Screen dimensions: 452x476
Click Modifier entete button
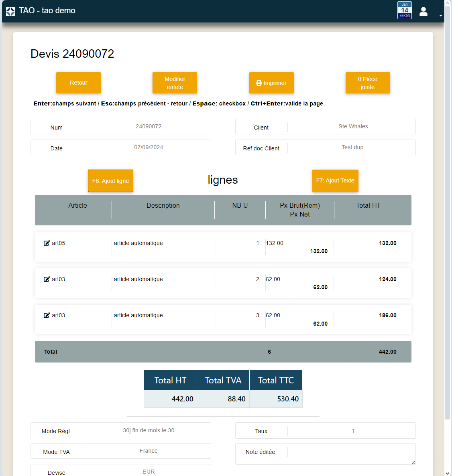(175, 83)
